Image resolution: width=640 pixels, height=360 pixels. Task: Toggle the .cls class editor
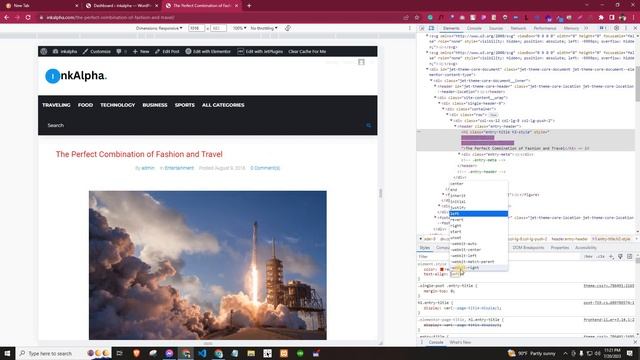(600, 256)
